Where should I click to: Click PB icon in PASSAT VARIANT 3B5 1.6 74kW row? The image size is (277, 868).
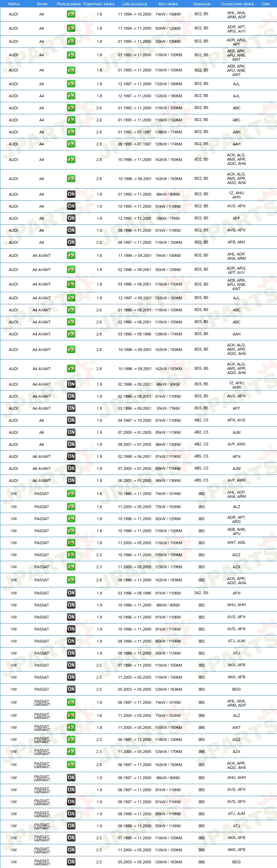click(x=71, y=702)
